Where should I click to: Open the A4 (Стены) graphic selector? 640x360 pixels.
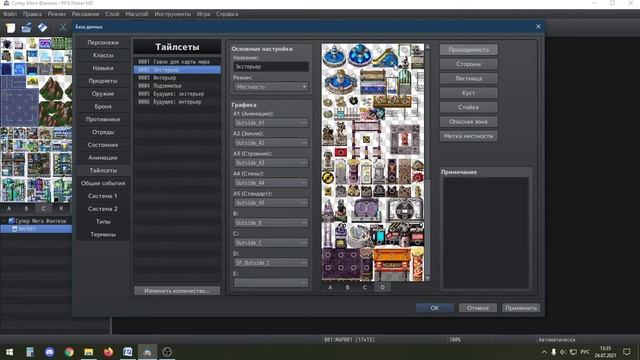pyautogui.click(x=271, y=183)
